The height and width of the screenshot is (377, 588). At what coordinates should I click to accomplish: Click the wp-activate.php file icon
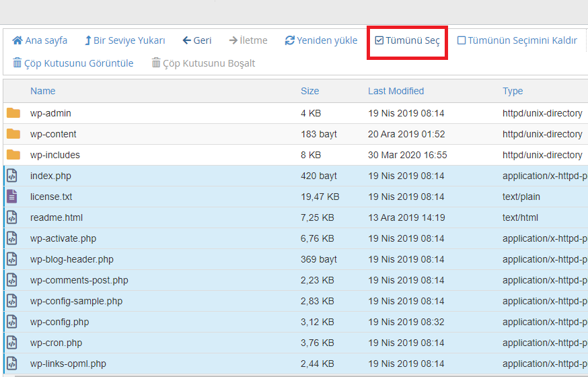click(12, 238)
